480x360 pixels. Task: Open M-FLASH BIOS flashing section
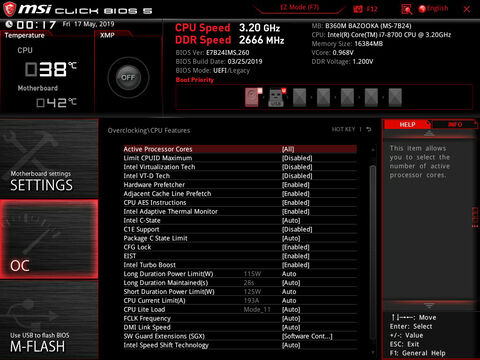click(x=49, y=320)
